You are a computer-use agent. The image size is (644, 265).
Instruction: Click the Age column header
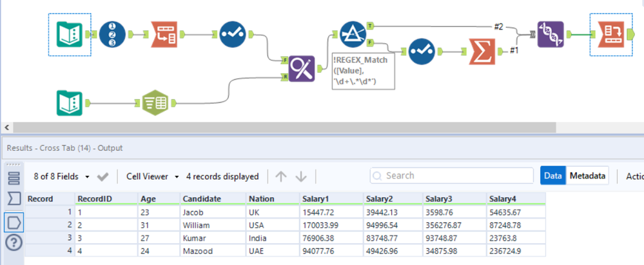(159, 199)
